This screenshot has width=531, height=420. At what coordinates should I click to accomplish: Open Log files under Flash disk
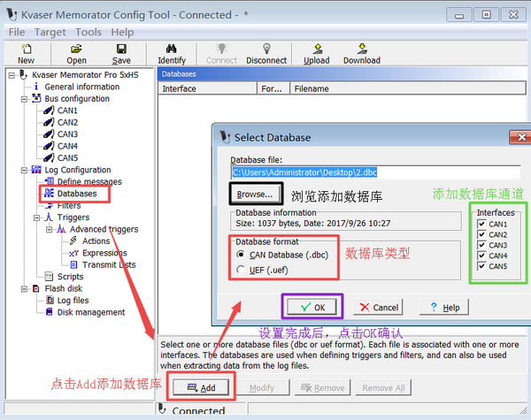click(73, 301)
